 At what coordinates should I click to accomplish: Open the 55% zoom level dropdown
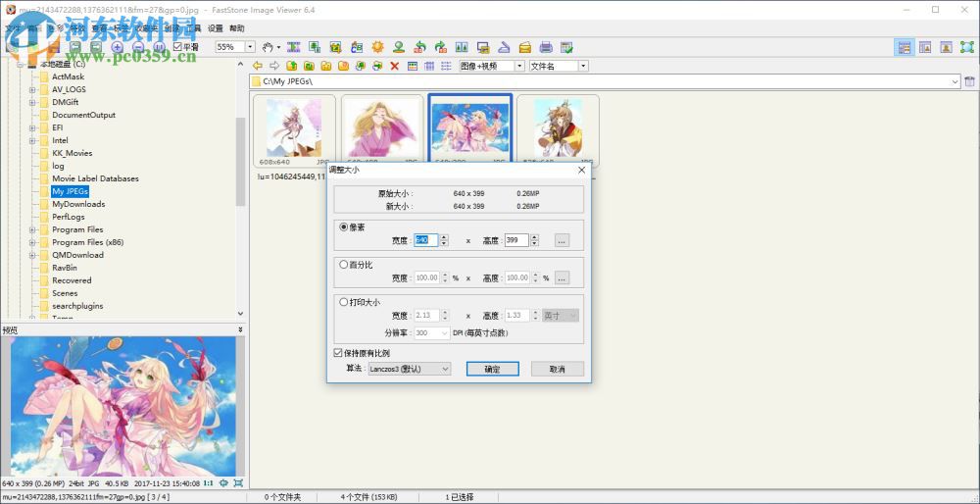(251, 47)
